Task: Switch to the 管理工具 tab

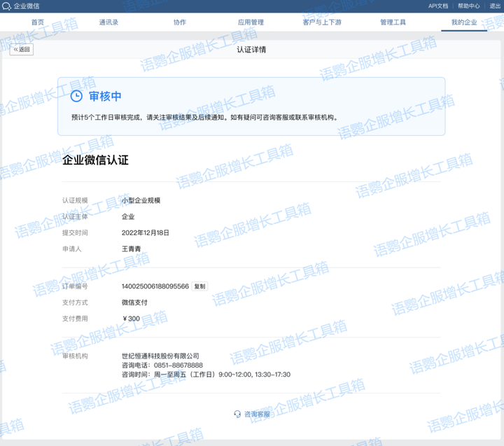Action: pos(393,22)
